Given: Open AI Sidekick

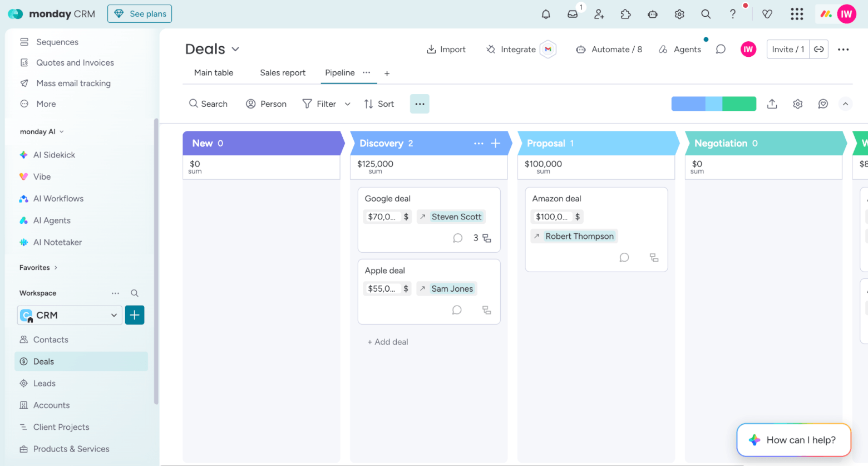Looking at the screenshot, I should point(54,155).
